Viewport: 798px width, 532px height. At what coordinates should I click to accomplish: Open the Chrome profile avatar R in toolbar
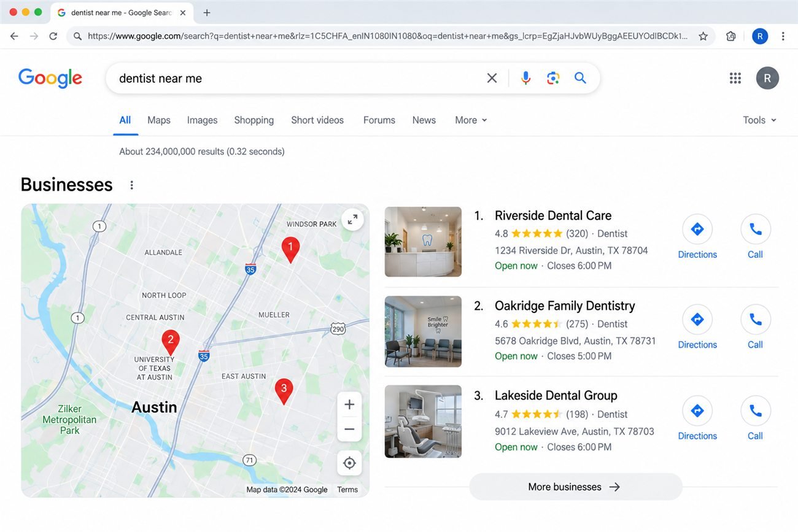coord(760,36)
